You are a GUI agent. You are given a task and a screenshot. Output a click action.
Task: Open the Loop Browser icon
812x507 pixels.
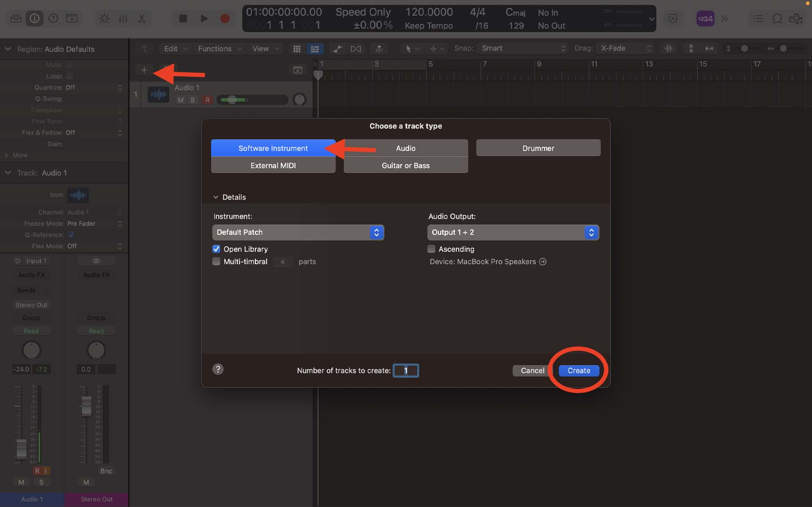[x=777, y=19]
